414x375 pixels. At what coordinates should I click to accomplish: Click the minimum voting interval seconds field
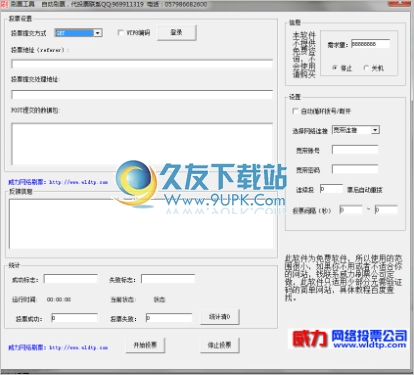coord(351,210)
